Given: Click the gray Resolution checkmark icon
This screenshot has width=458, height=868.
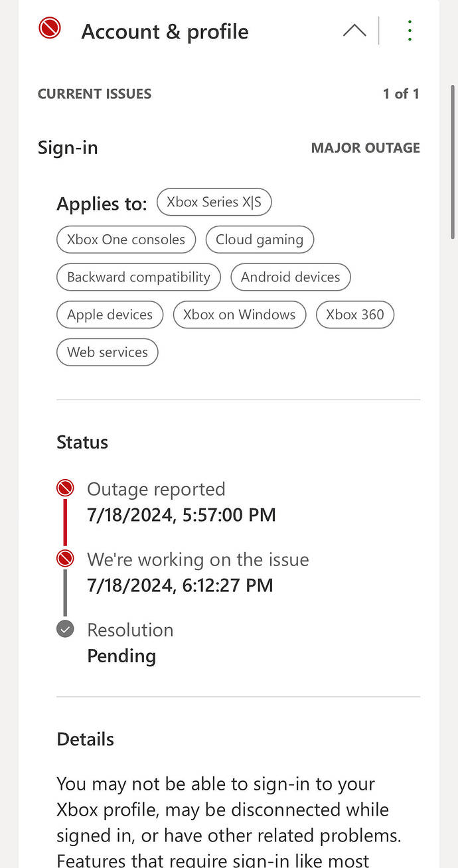Looking at the screenshot, I should (x=65, y=629).
